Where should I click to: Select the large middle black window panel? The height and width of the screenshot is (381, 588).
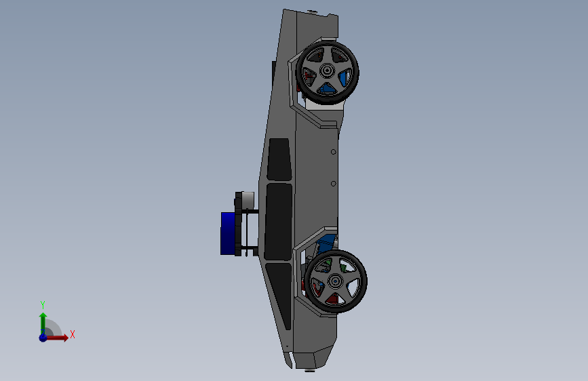278,221
